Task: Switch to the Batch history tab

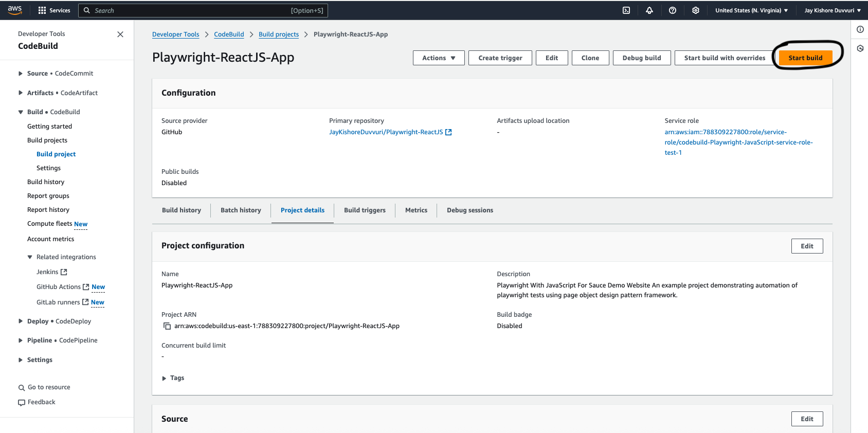Action: 241,210
